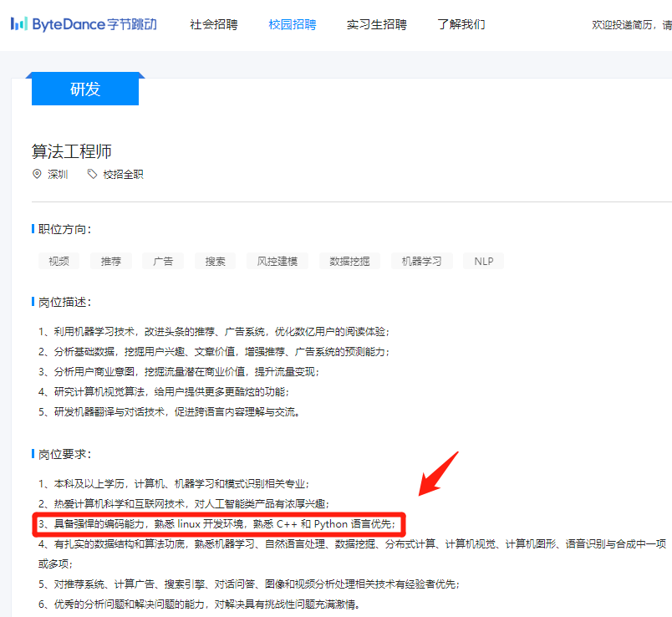The width and height of the screenshot is (672, 617).
Task: Click the 广告 direction tag
Action: click(x=163, y=261)
